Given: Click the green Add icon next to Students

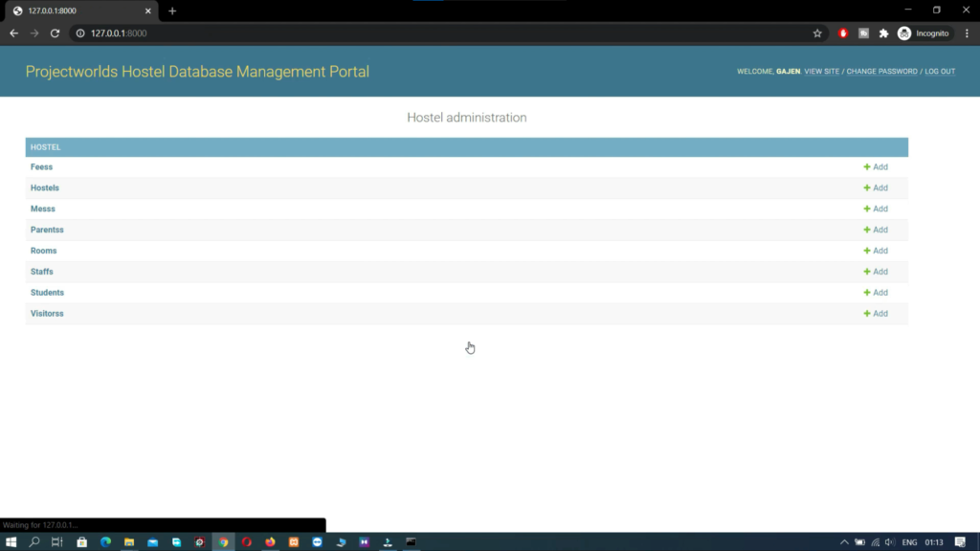Looking at the screenshot, I should [x=875, y=293].
